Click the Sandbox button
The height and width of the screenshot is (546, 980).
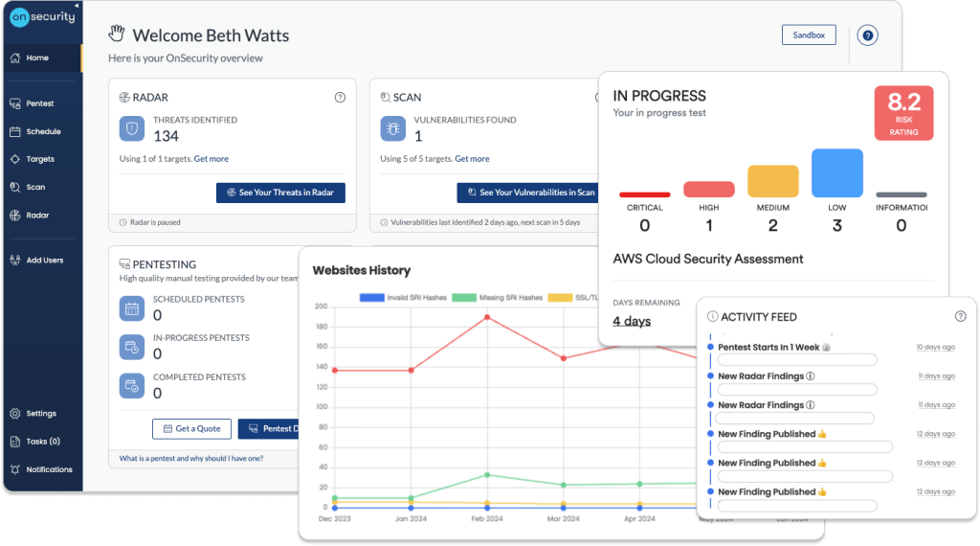coord(809,35)
